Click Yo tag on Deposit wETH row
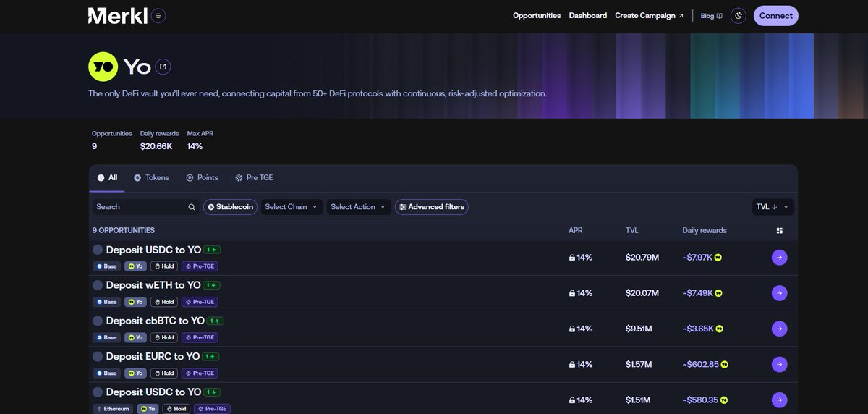This screenshot has width=868, height=414. [x=135, y=302]
